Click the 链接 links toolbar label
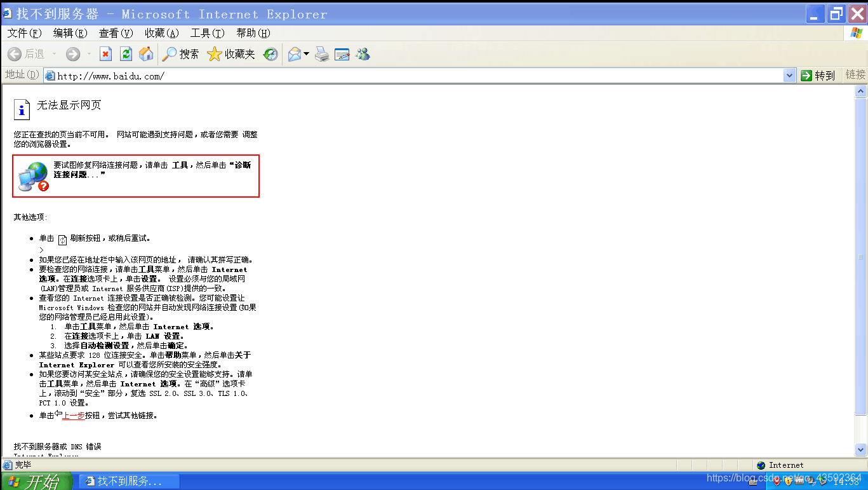This screenshot has width=868, height=490. click(855, 75)
